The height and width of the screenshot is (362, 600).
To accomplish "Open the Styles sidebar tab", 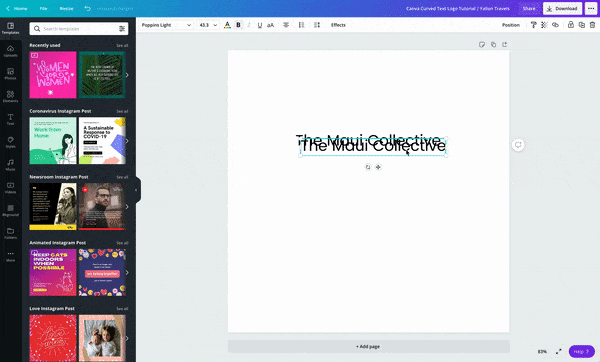I will [10, 142].
